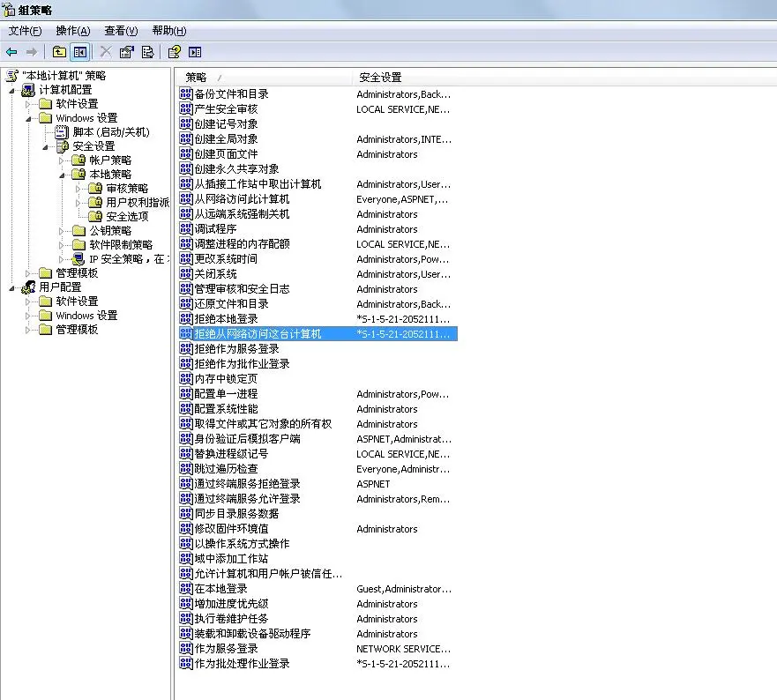Open the 操作(A) menu

[x=71, y=31]
